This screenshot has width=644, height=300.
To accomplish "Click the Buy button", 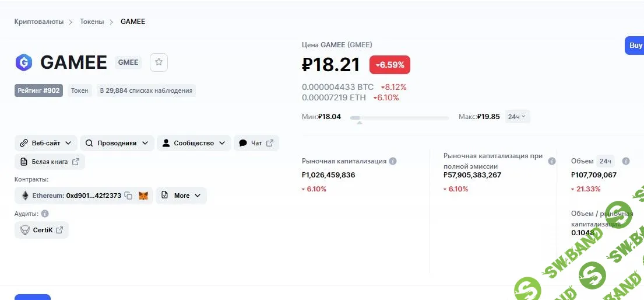I will click(635, 46).
